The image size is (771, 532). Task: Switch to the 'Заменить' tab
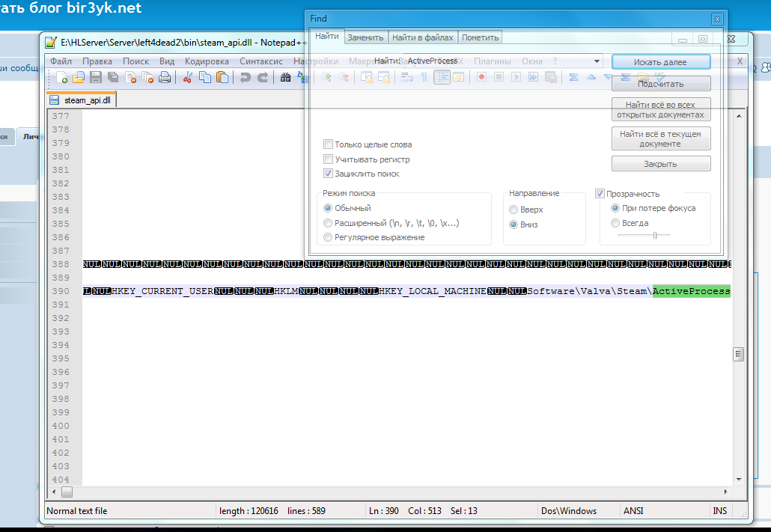tap(365, 37)
